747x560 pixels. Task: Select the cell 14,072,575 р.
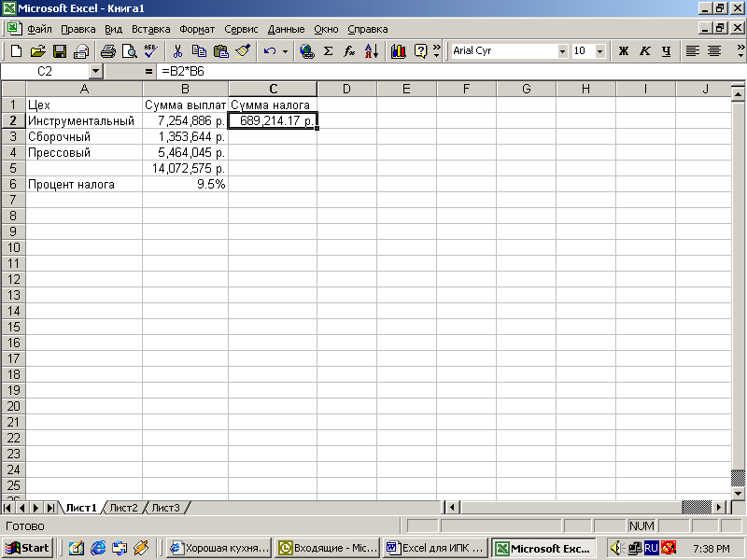185,169
